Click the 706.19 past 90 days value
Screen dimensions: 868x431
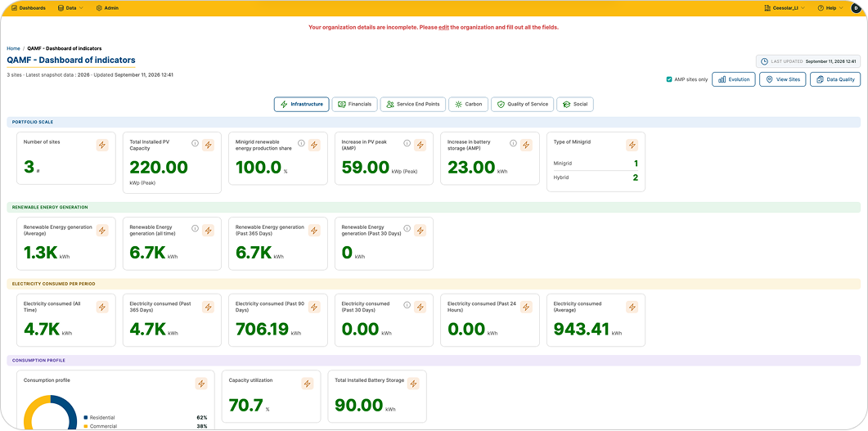[x=263, y=330]
